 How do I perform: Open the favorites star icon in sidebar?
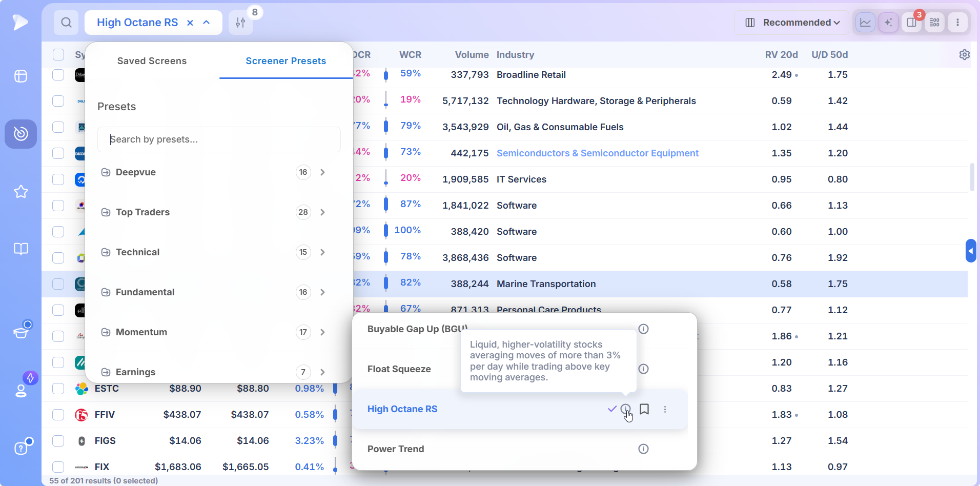21,192
